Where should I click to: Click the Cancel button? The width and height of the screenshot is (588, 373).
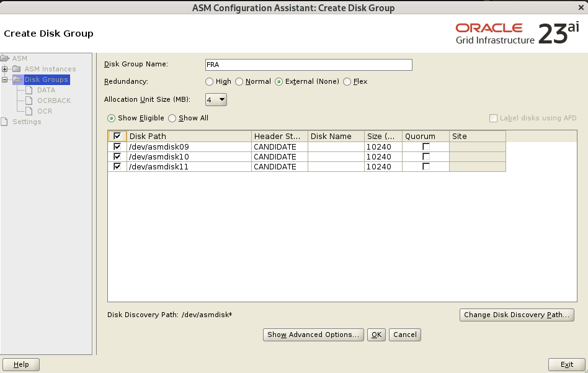click(404, 335)
